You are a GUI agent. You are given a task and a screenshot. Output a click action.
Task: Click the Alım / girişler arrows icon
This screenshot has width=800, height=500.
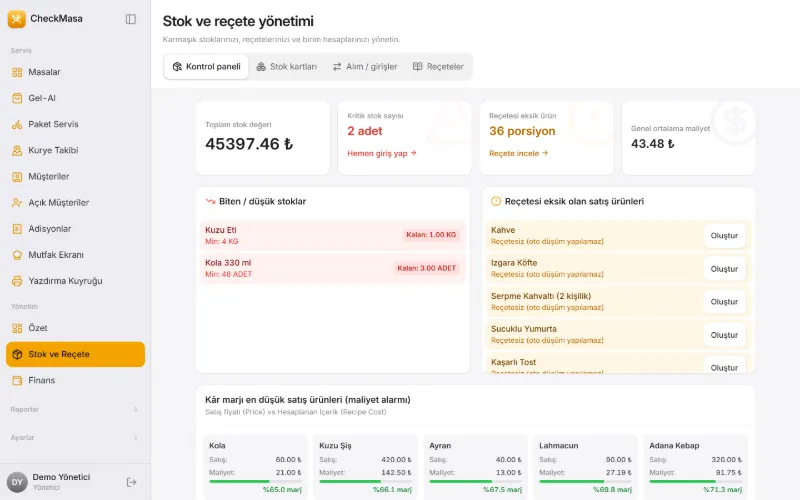click(x=337, y=67)
